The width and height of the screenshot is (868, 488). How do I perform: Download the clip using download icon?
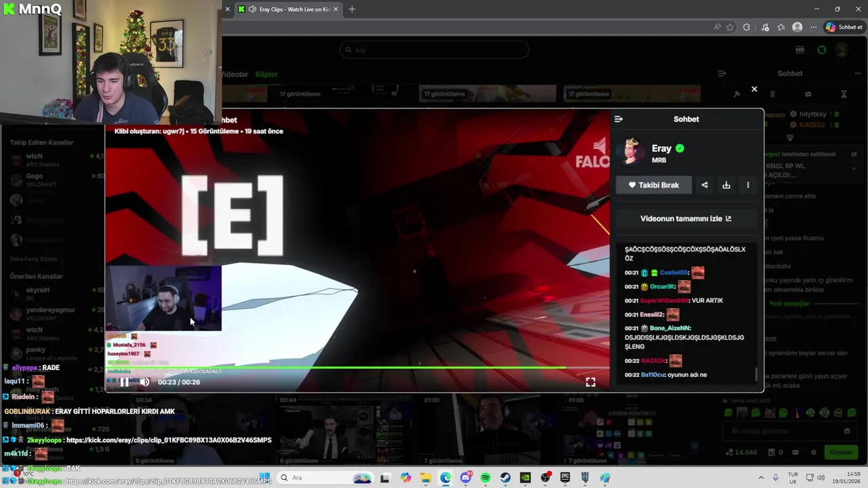click(726, 185)
